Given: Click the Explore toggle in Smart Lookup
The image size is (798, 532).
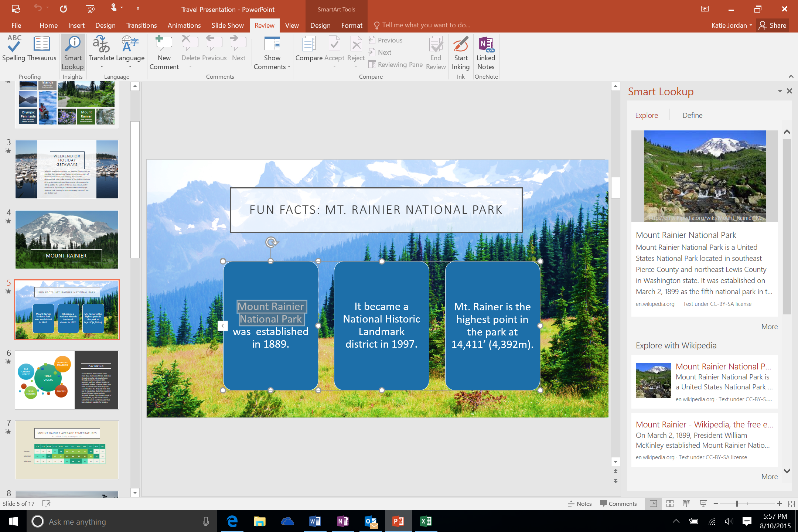Looking at the screenshot, I should [646, 115].
